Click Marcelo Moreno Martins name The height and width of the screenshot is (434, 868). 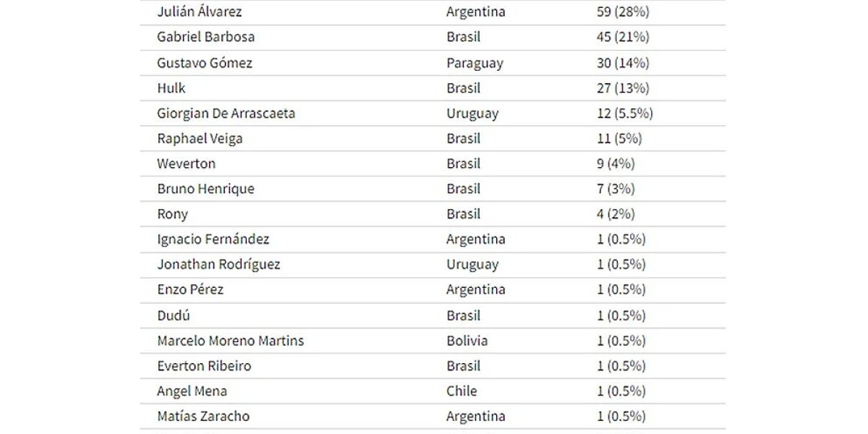[x=231, y=340]
